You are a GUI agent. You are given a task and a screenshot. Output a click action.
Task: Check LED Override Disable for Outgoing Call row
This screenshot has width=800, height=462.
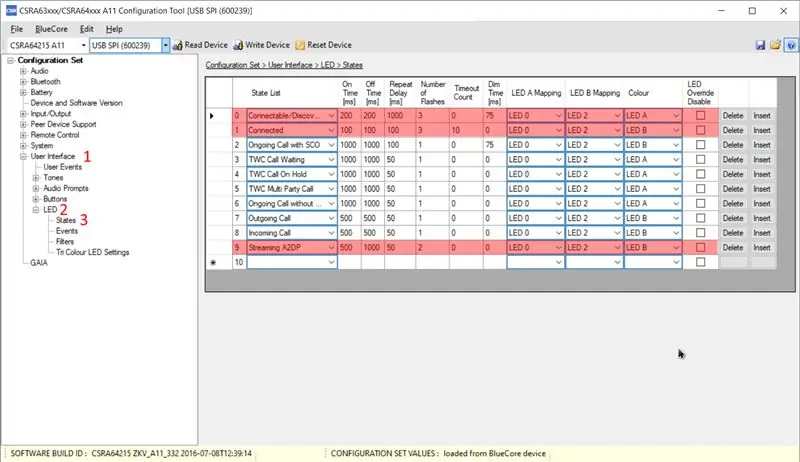coord(701,218)
